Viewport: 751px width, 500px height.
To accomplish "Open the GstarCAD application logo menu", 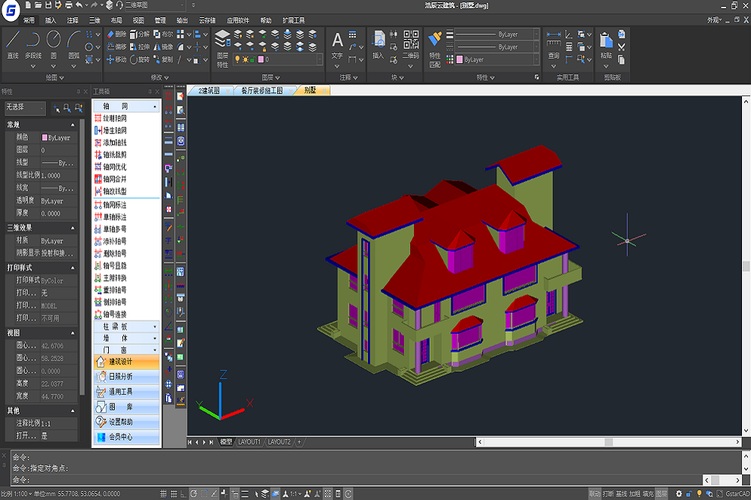I will coord(11,10).
